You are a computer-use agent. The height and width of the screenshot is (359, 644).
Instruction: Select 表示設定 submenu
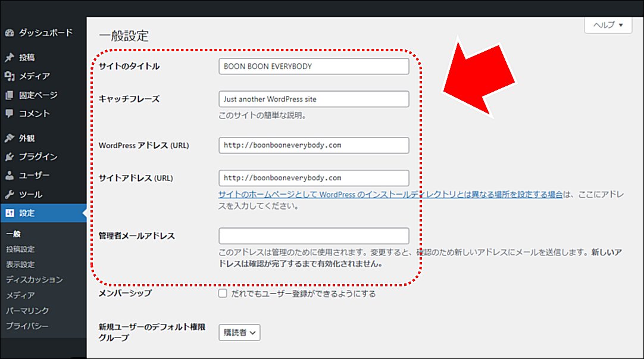click(x=20, y=264)
